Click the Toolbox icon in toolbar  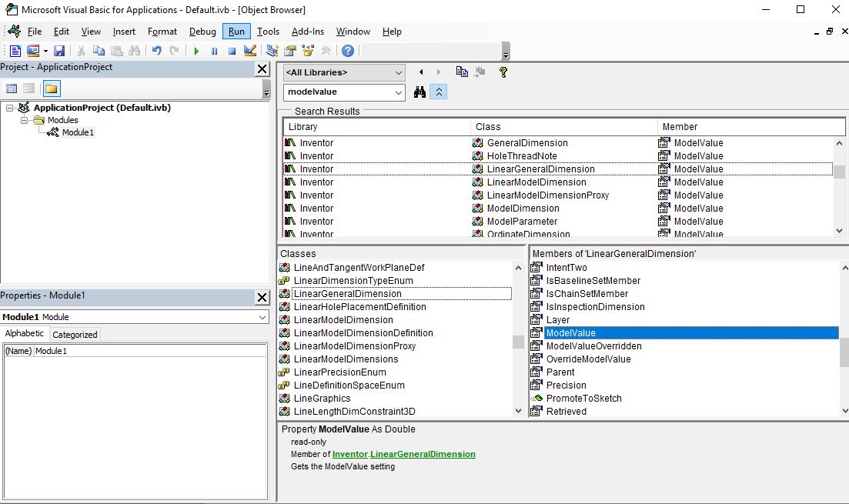[x=326, y=51]
